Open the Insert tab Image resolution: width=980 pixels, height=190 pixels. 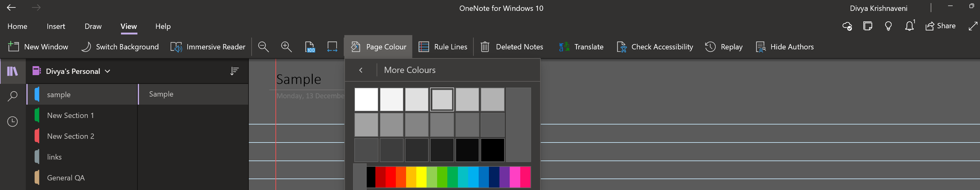coord(56,26)
